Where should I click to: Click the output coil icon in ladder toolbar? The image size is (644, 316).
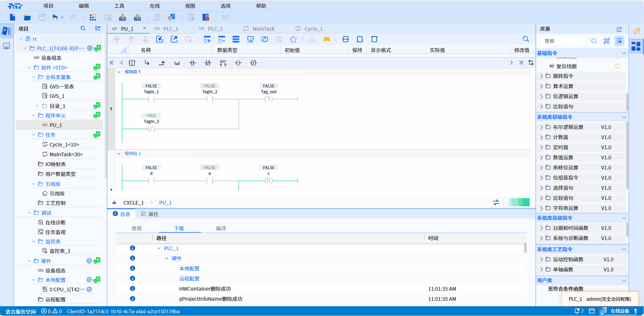(238, 63)
